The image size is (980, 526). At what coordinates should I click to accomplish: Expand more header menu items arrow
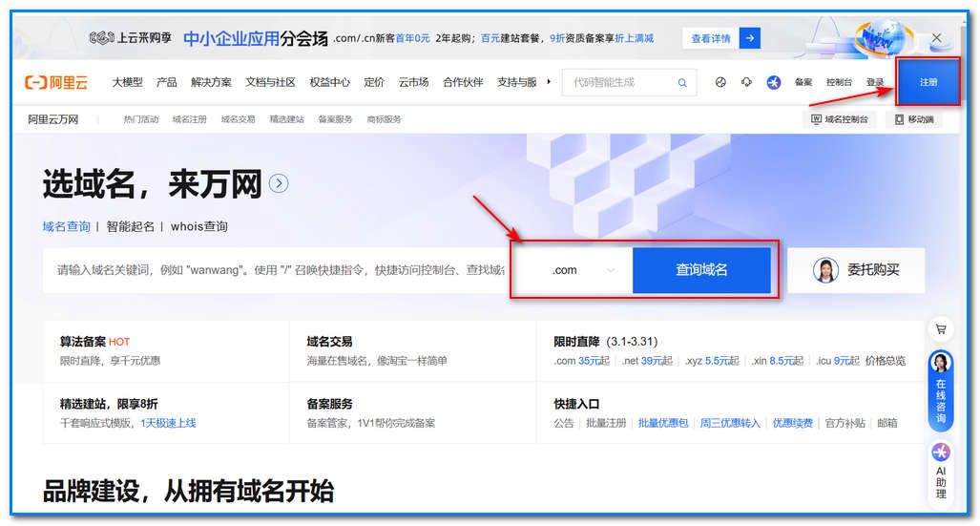coord(549,82)
